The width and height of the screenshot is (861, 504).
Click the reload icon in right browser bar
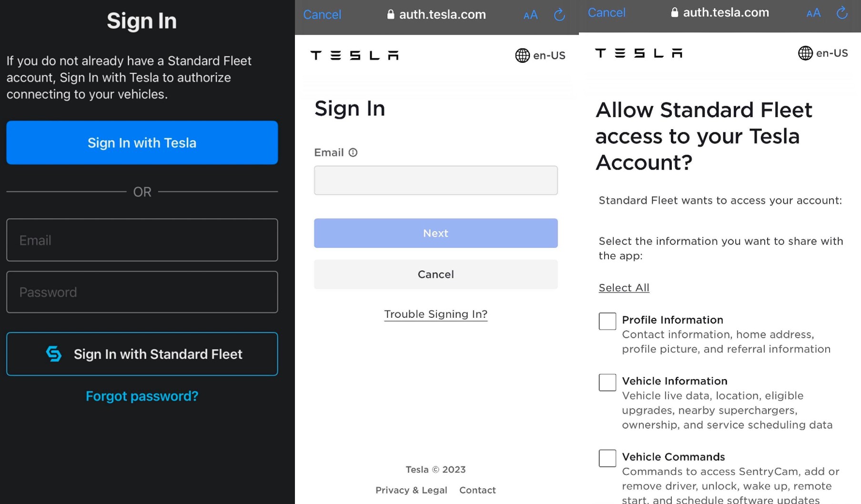coord(842,13)
